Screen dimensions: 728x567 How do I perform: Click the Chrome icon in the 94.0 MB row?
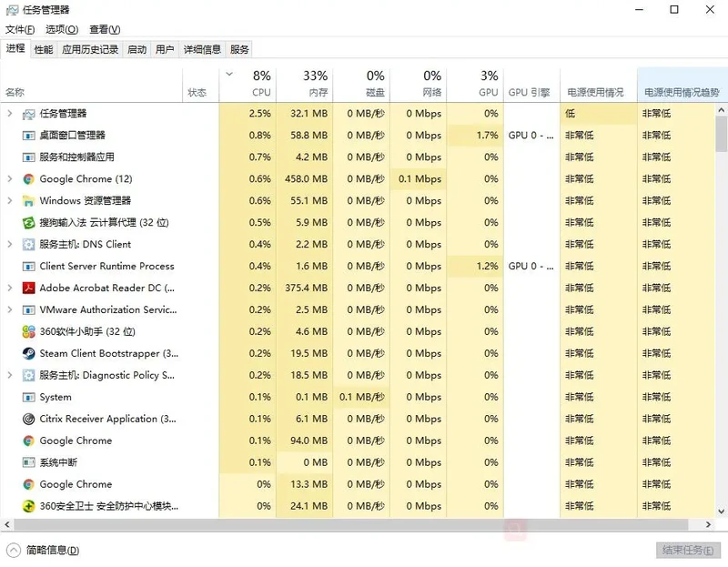(x=28, y=440)
